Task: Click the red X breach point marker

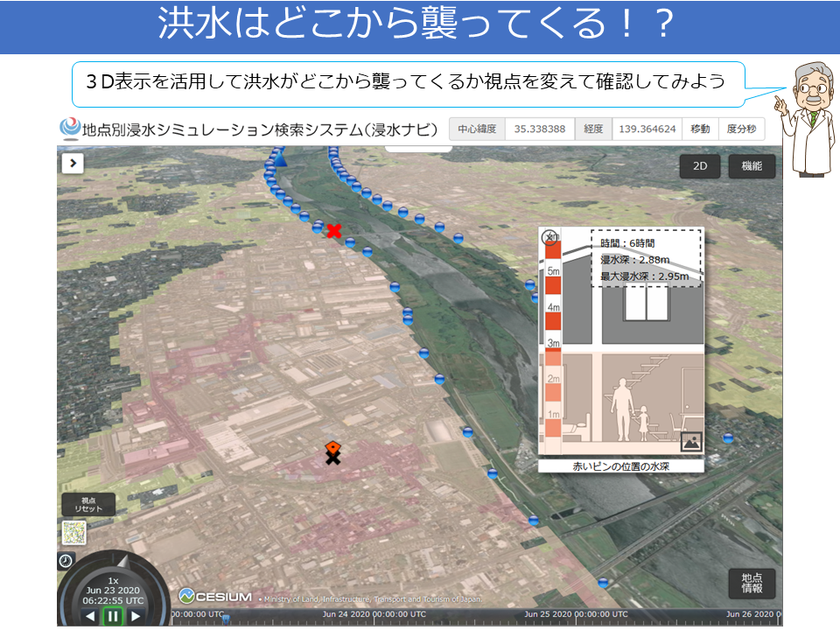Action: [x=333, y=231]
